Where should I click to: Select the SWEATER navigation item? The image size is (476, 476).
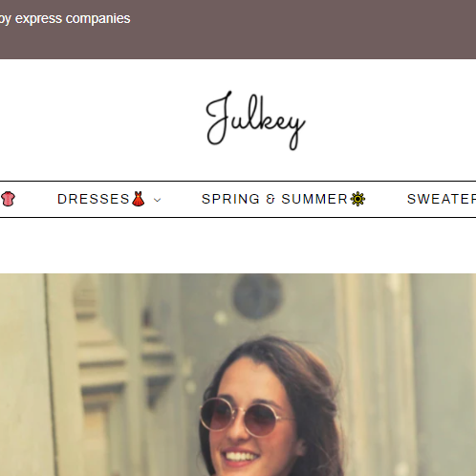(x=442, y=199)
